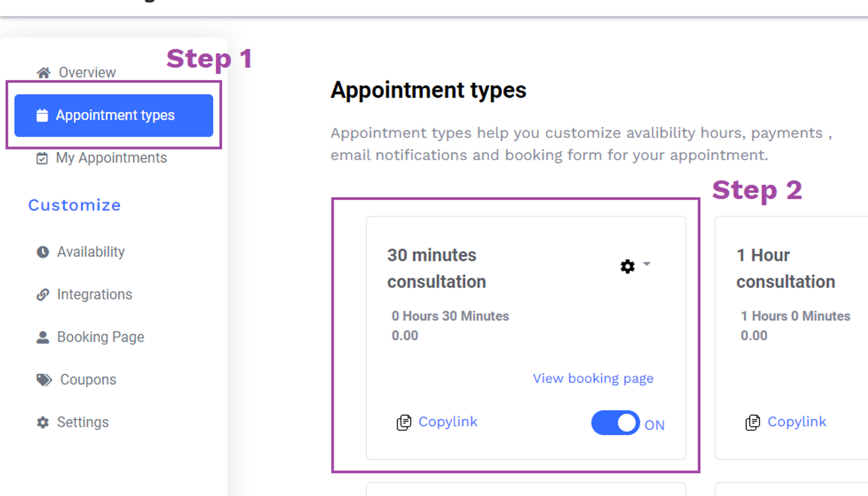Viewport: 868px width, 496px height.
Task: Expand the dropdown arrow beside the card gear
Action: (647, 264)
